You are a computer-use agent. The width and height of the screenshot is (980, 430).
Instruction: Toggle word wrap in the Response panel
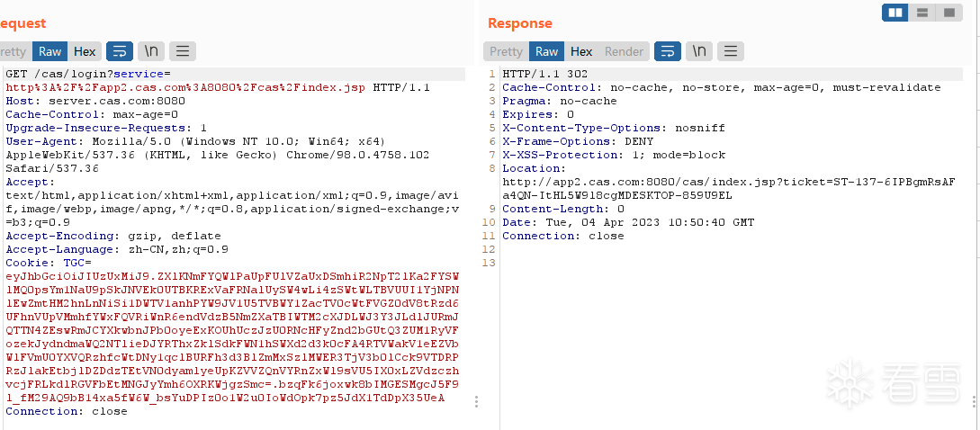point(668,51)
